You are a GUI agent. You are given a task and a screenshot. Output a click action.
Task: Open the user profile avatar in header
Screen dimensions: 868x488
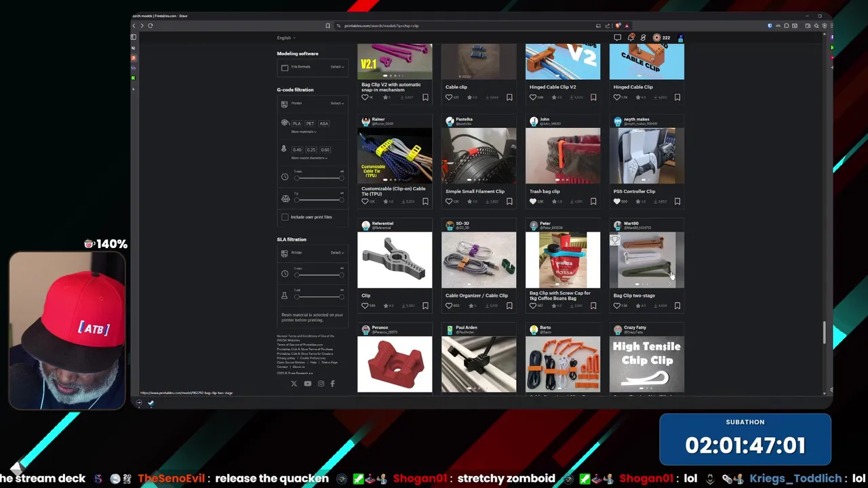click(680, 38)
